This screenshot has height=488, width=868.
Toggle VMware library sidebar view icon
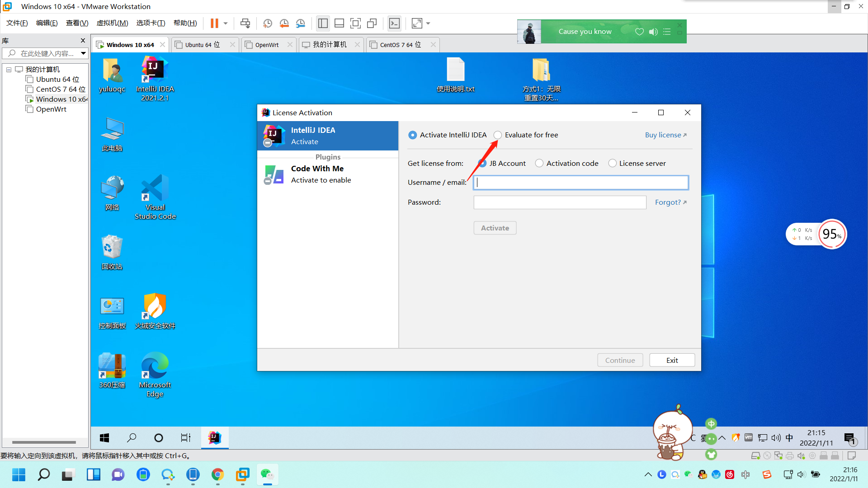coord(323,23)
